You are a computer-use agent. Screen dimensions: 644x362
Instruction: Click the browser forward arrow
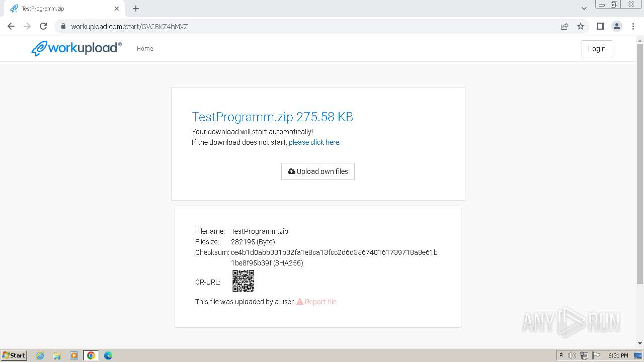click(27, 26)
